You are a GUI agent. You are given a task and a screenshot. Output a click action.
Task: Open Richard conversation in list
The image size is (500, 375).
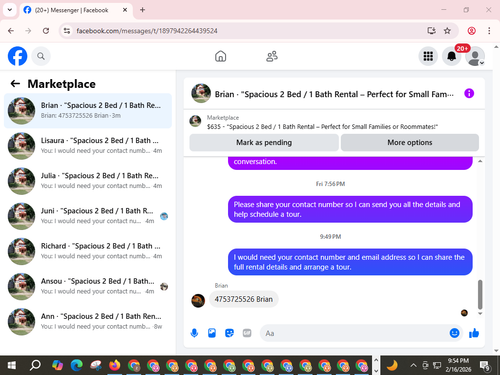coord(88,251)
